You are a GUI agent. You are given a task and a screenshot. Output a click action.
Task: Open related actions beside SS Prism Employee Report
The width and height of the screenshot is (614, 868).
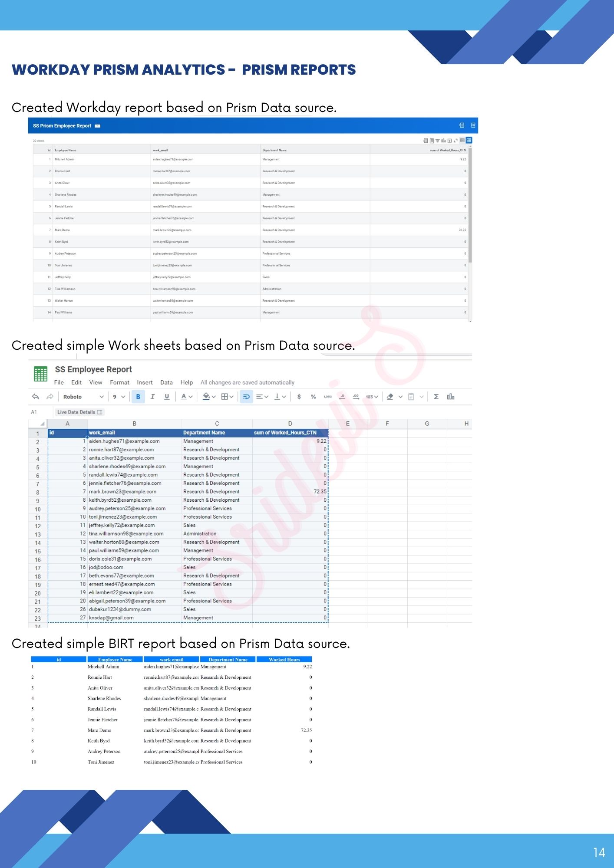click(97, 126)
